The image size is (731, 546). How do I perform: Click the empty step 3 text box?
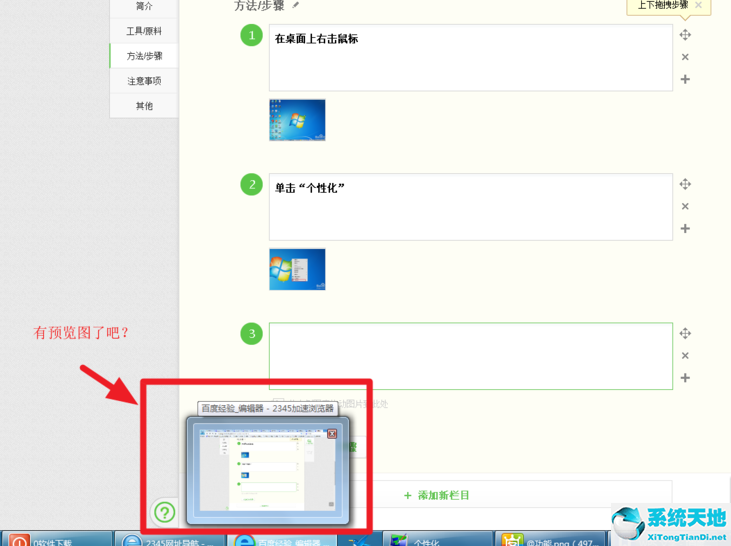(471, 356)
